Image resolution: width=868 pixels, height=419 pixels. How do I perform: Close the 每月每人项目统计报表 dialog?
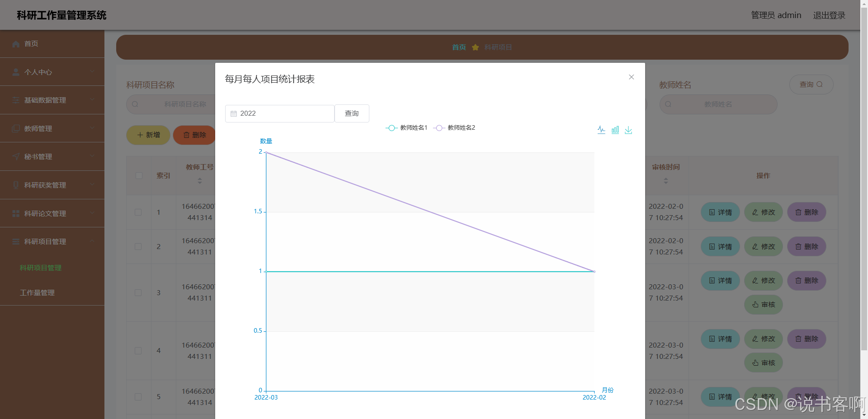631,77
